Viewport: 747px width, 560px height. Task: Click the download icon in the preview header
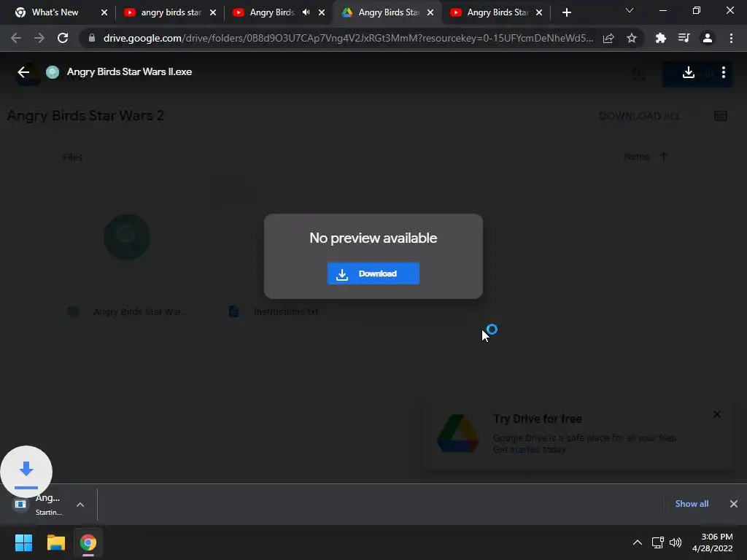point(688,72)
